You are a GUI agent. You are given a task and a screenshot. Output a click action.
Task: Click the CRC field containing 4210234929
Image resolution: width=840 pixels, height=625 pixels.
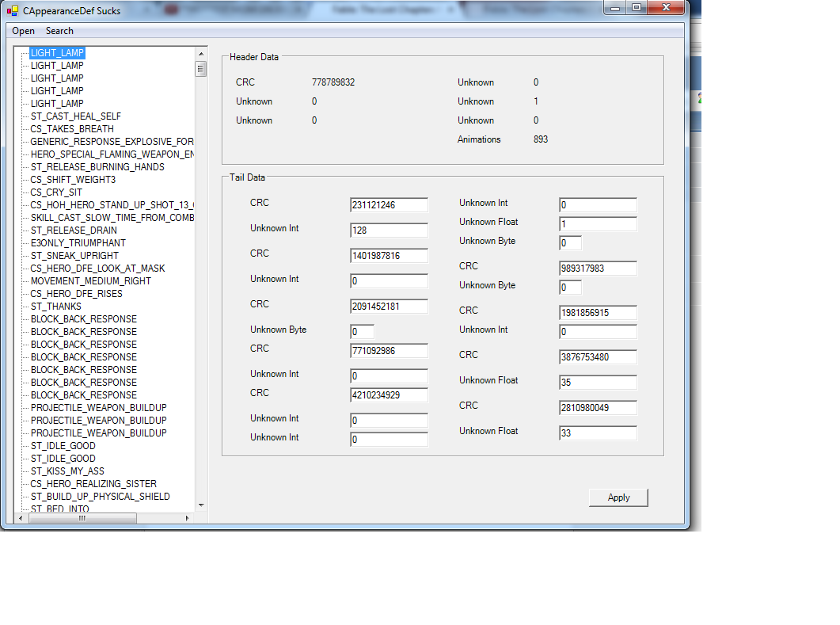click(x=389, y=395)
